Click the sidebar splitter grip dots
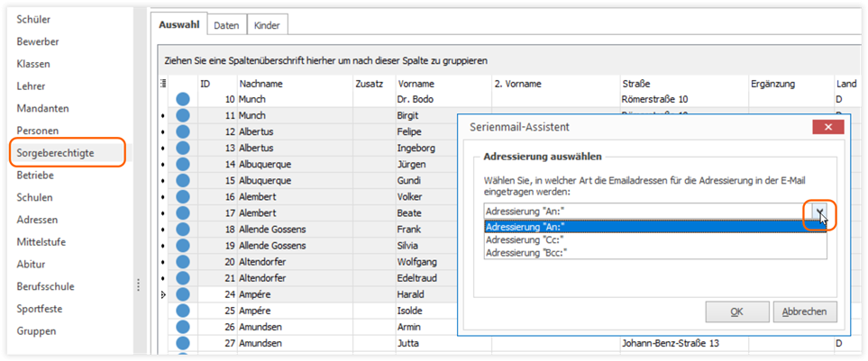This screenshot has height=361, width=868. (139, 285)
